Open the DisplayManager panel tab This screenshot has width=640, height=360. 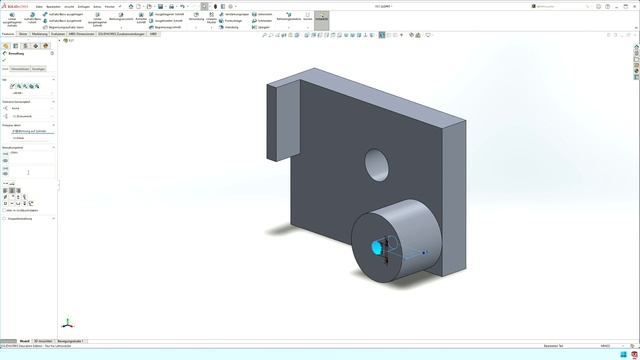(45, 46)
